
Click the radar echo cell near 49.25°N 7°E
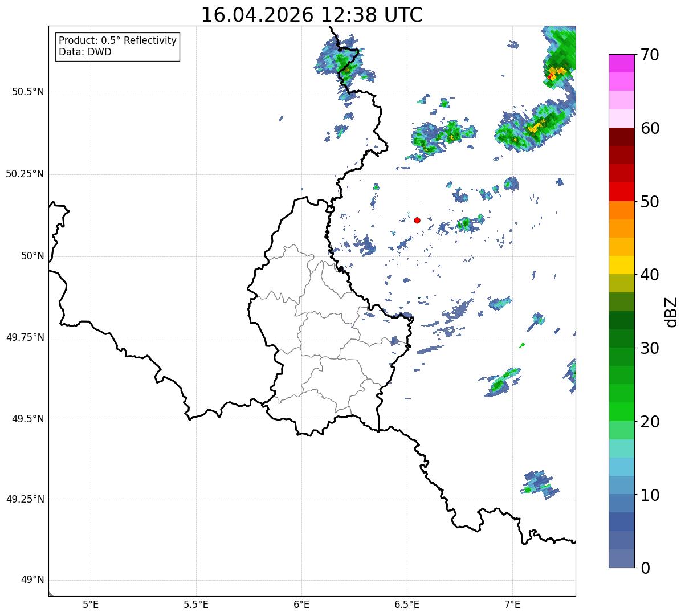pyautogui.click(x=539, y=484)
